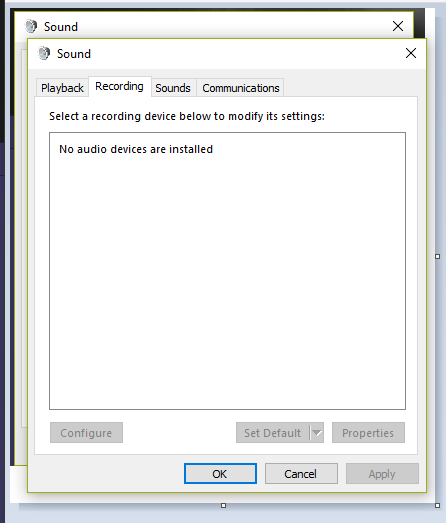Close the front Sound dialog
Screen dimensions: 446x523
(411, 53)
